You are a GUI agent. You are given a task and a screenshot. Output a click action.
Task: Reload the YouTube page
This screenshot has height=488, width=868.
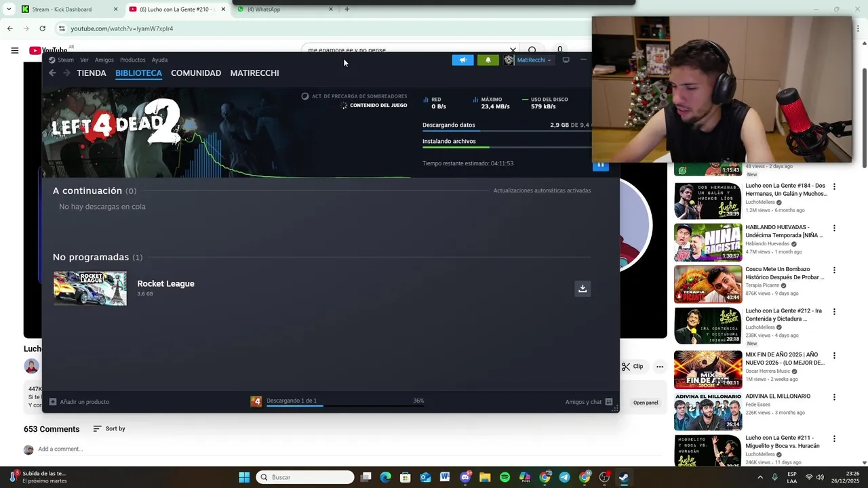[x=42, y=28]
